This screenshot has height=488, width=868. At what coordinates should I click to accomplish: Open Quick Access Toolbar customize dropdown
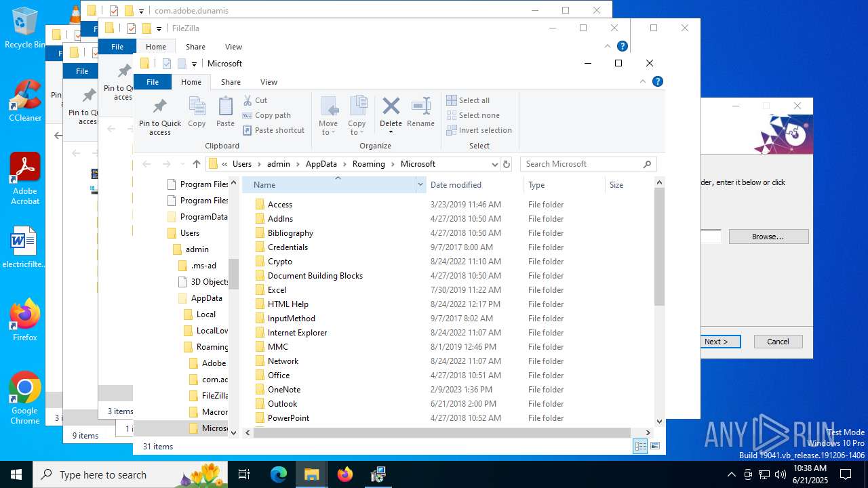pyautogui.click(x=194, y=64)
